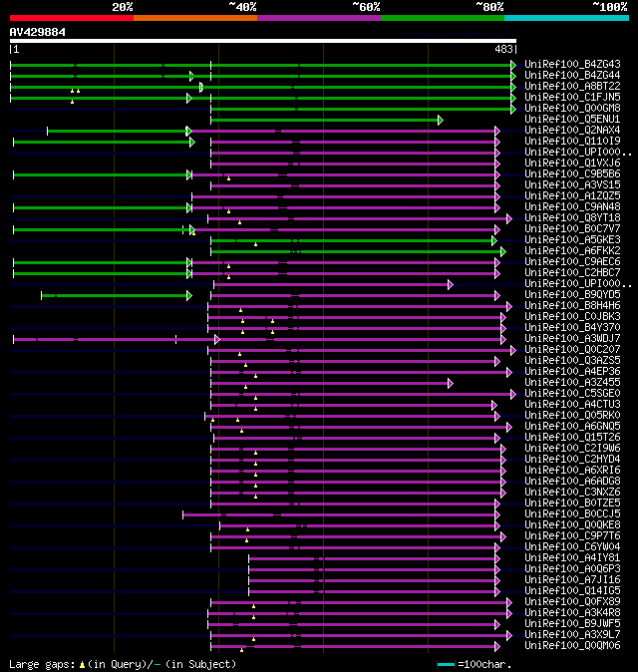Open hit UniRef100_B4ZG44

pos(572,75)
